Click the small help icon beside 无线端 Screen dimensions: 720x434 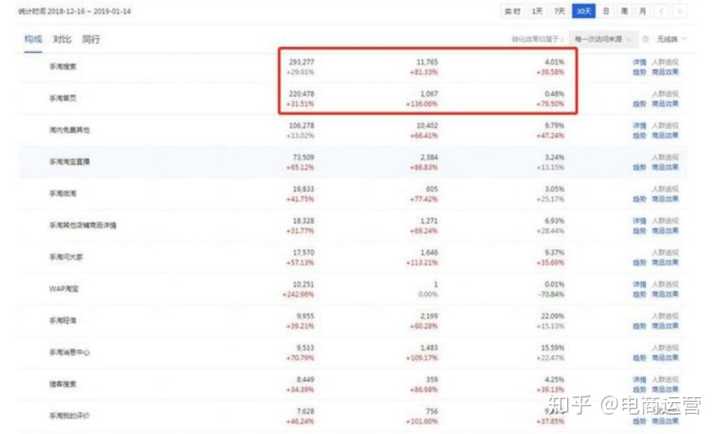(x=646, y=39)
